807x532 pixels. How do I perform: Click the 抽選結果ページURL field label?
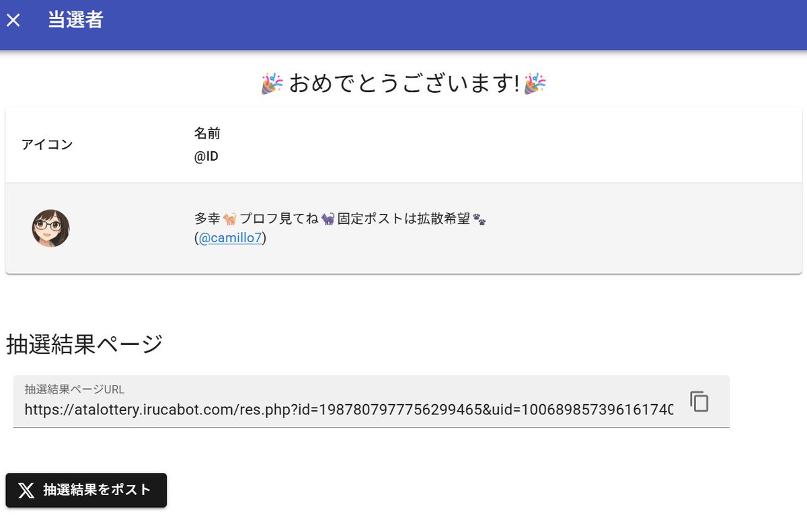click(x=75, y=389)
